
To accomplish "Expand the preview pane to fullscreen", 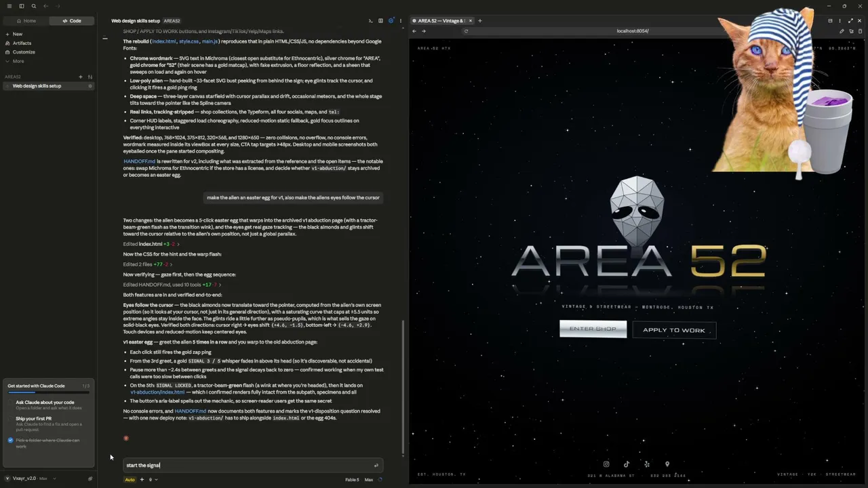I will tap(850, 21).
